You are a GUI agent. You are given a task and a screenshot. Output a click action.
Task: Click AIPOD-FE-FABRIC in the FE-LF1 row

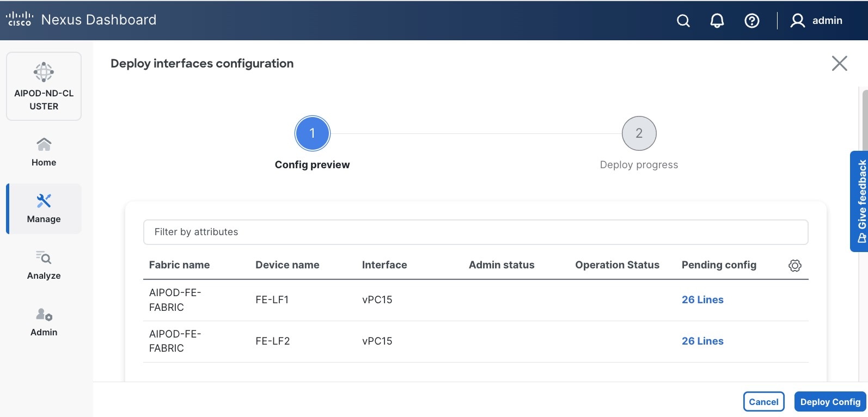pyautogui.click(x=175, y=300)
